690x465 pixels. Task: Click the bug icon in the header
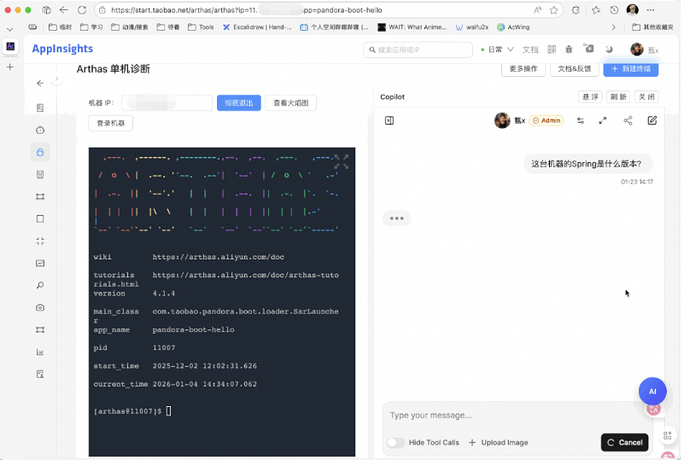click(x=569, y=49)
